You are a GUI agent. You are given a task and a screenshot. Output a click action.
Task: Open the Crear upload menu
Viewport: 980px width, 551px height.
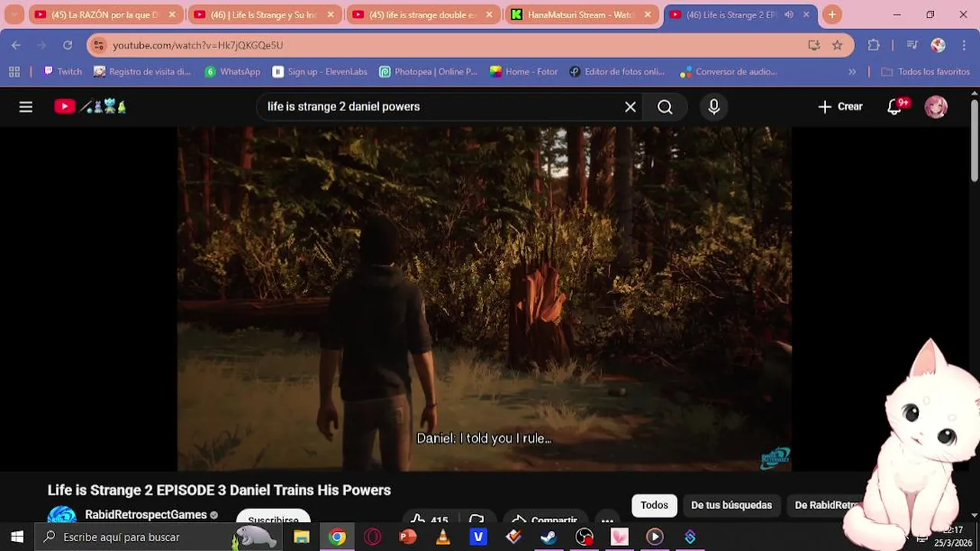click(x=840, y=107)
